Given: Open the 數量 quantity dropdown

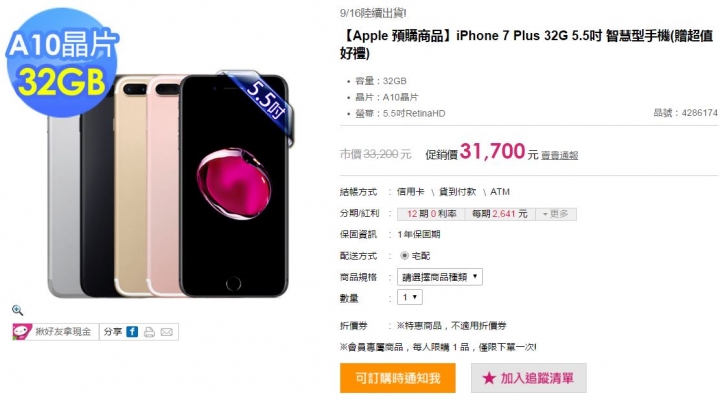Looking at the screenshot, I should coord(410,297).
